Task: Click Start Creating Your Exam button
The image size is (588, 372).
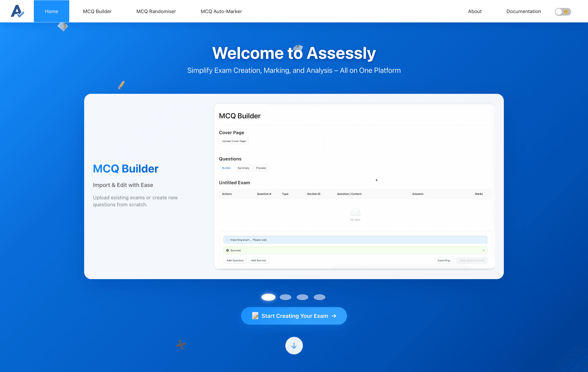Action: tap(294, 316)
